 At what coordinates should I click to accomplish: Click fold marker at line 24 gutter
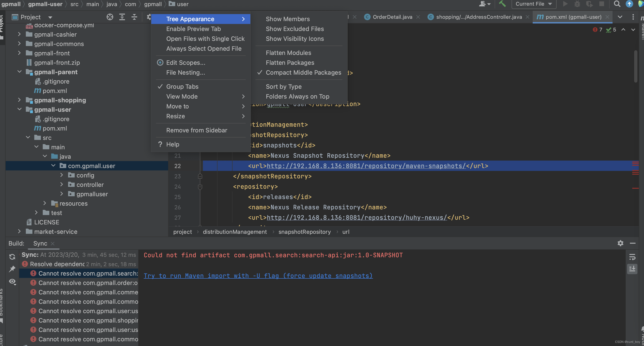200,187
